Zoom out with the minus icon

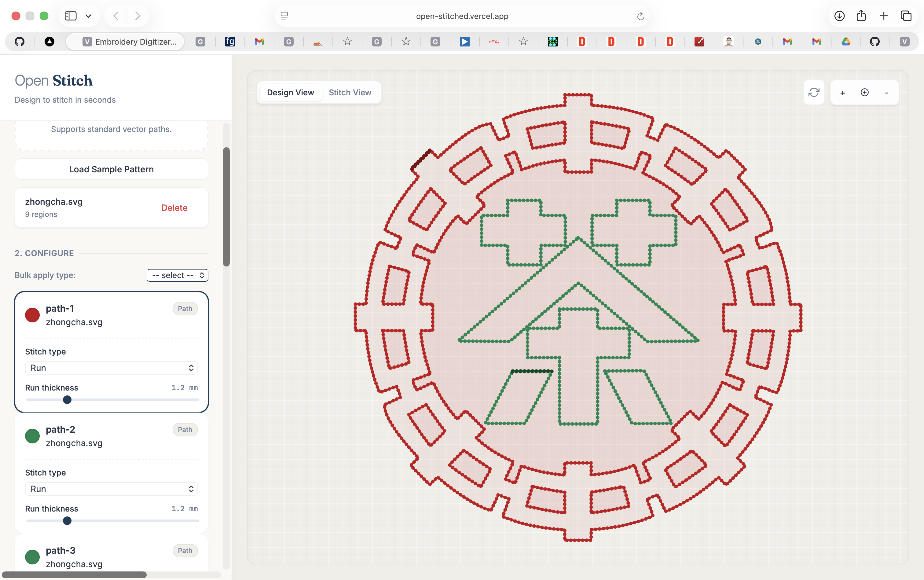886,93
